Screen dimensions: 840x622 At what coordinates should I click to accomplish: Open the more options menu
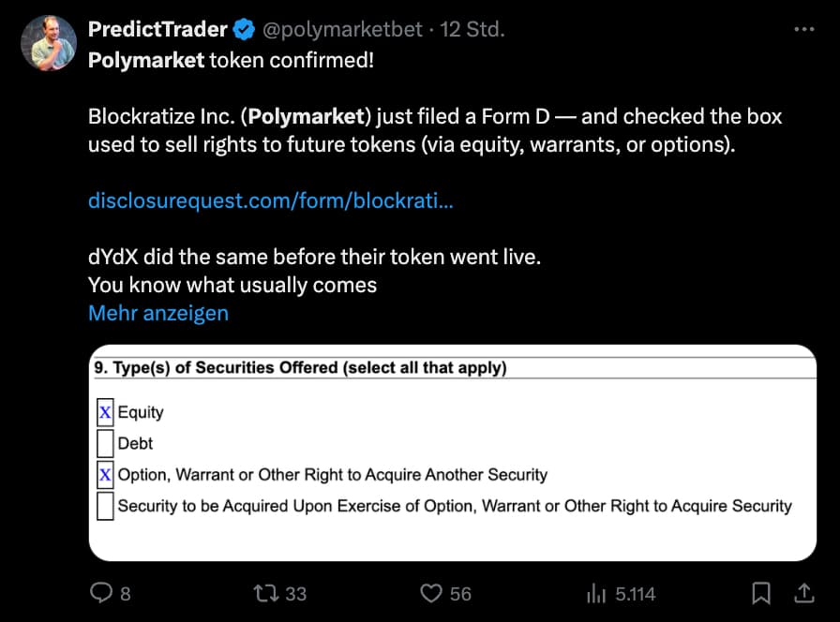pos(802,29)
